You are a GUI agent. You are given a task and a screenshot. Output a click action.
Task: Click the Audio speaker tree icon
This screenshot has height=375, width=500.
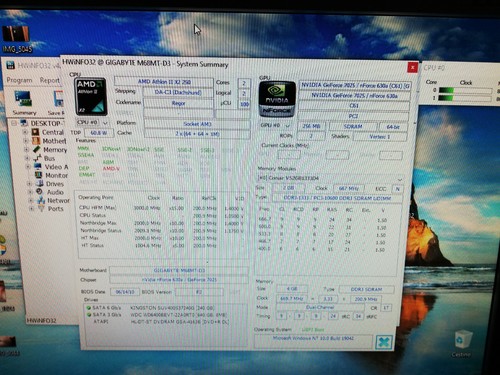(x=40, y=192)
